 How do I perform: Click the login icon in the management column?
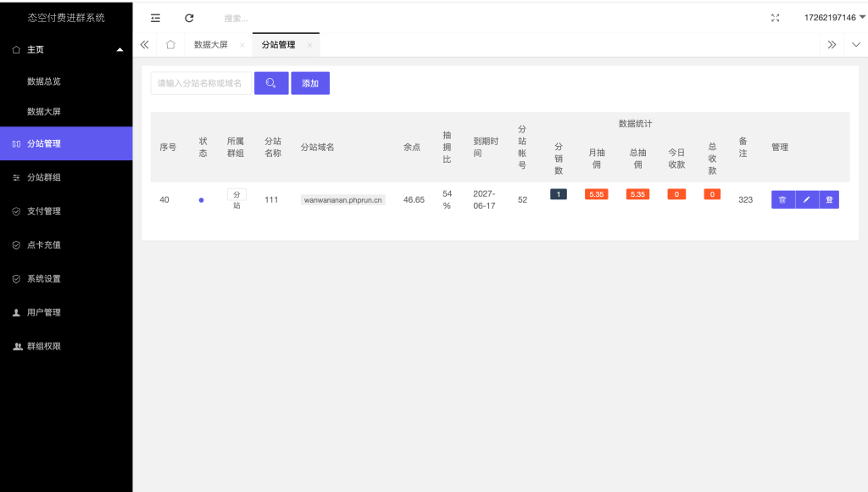828,199
